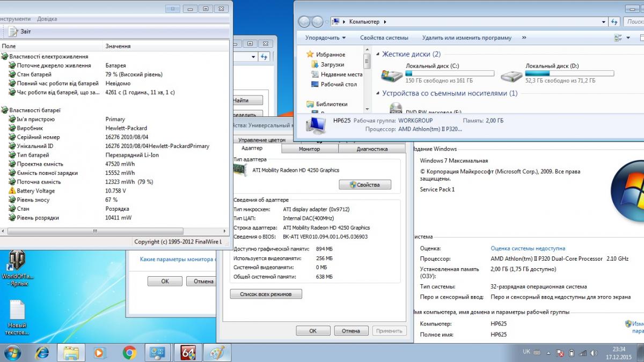This screenshot has height=362, width=644.
Task: Click Список всех режимов button
Action: (x=266, y=294)
